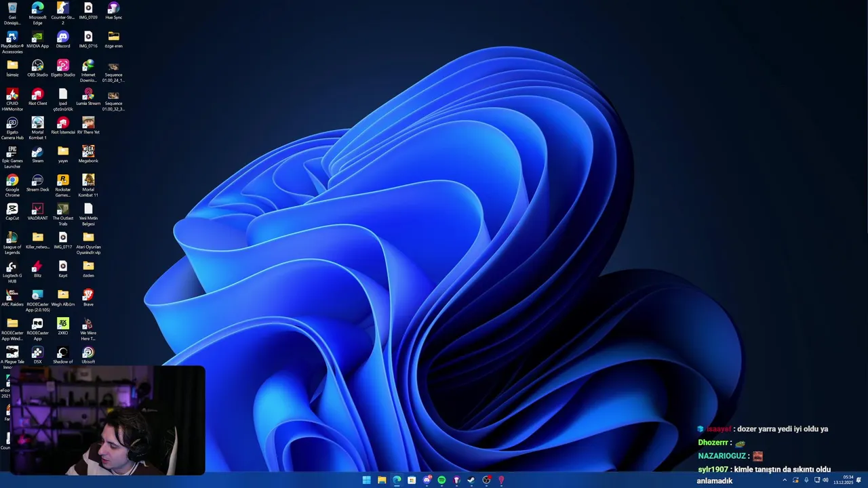Select the Epic Games Launcher icon
Screen dimensions: 868x488
coord(12,157)
